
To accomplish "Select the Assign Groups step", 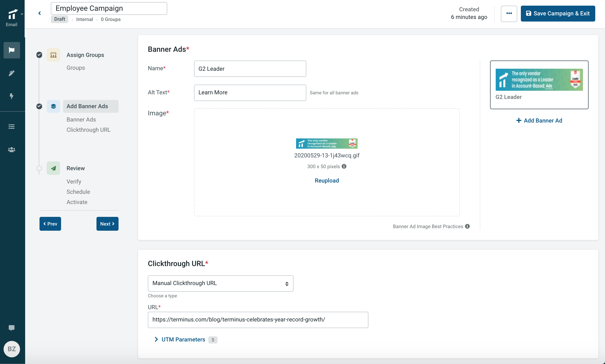I will 85,55.
